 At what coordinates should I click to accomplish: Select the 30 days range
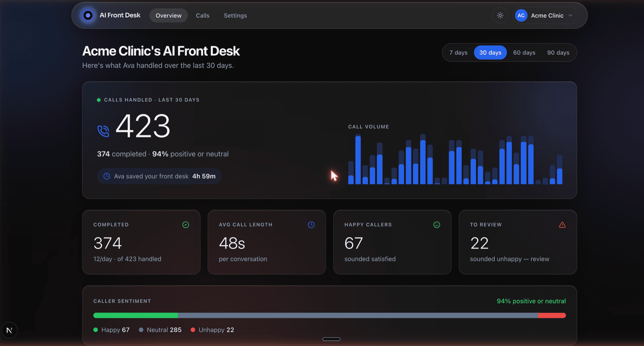(490, 52)
